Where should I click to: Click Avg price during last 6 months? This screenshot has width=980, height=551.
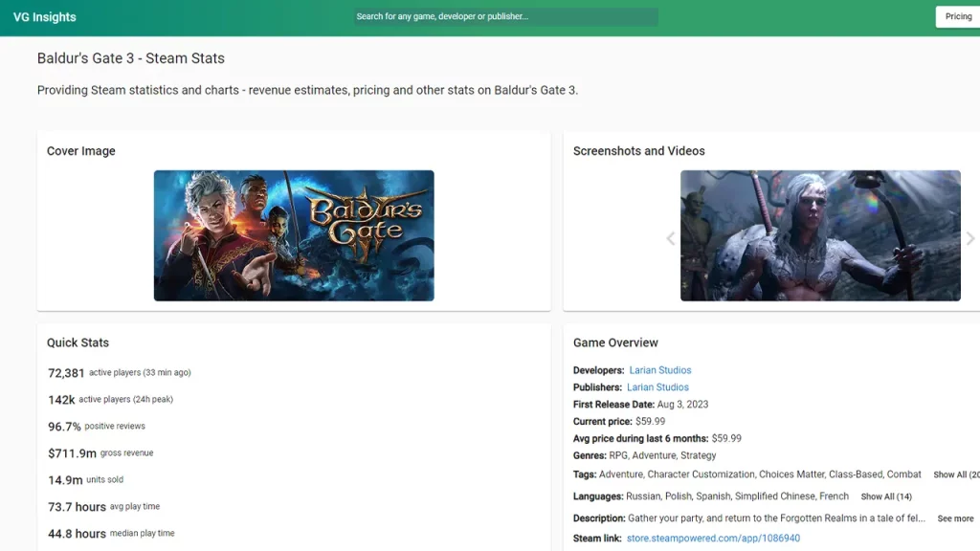pos(657,438)
